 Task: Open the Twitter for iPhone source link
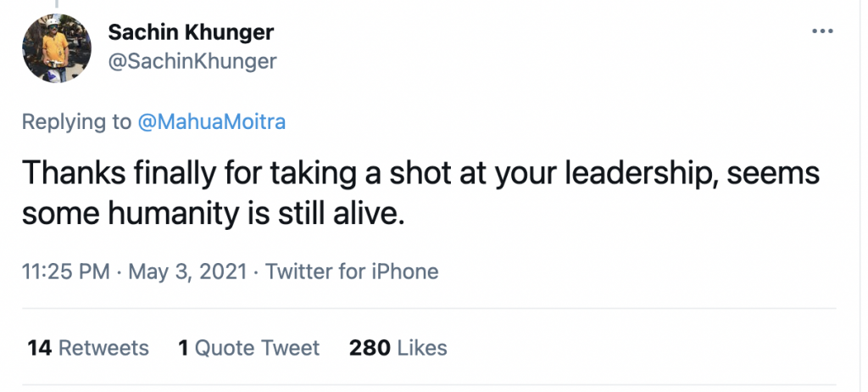[352, 272]
